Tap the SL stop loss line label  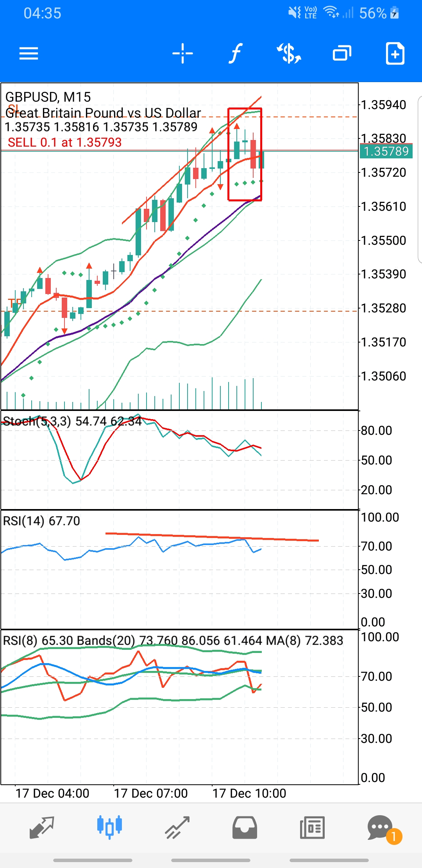(14, 108)
